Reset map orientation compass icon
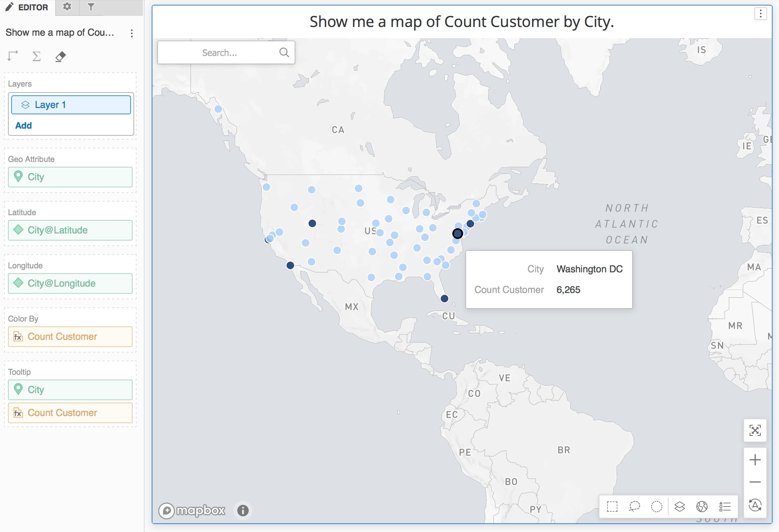Viewport: 779px width, 532px height. tap(755, 505)
